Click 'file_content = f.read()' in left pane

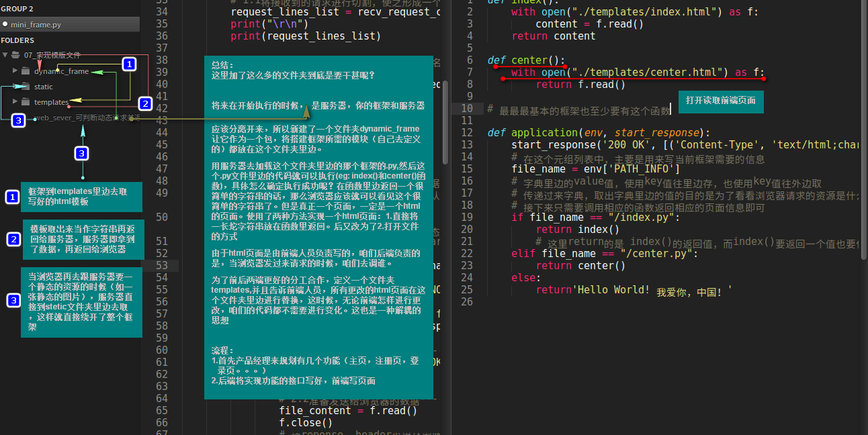(348, 411)
